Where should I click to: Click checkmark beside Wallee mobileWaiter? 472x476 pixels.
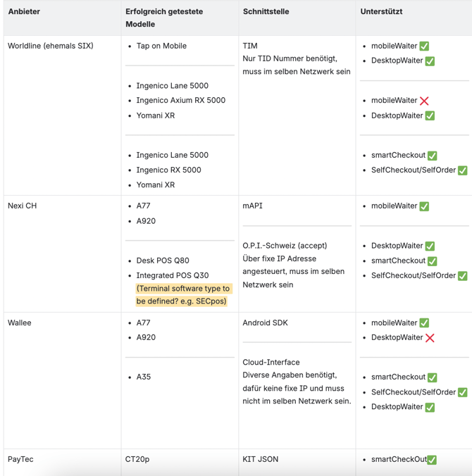pos(424,322)
